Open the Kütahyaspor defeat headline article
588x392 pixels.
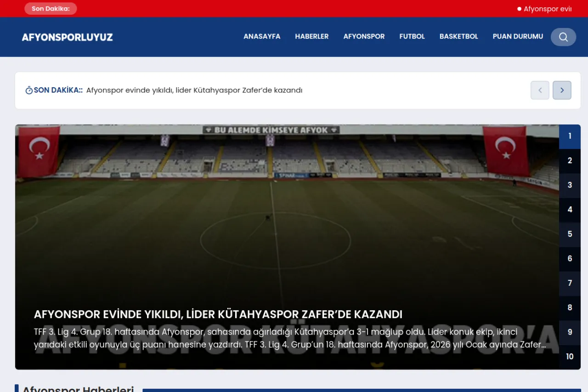pyautogui.click(x=217, y=314)
